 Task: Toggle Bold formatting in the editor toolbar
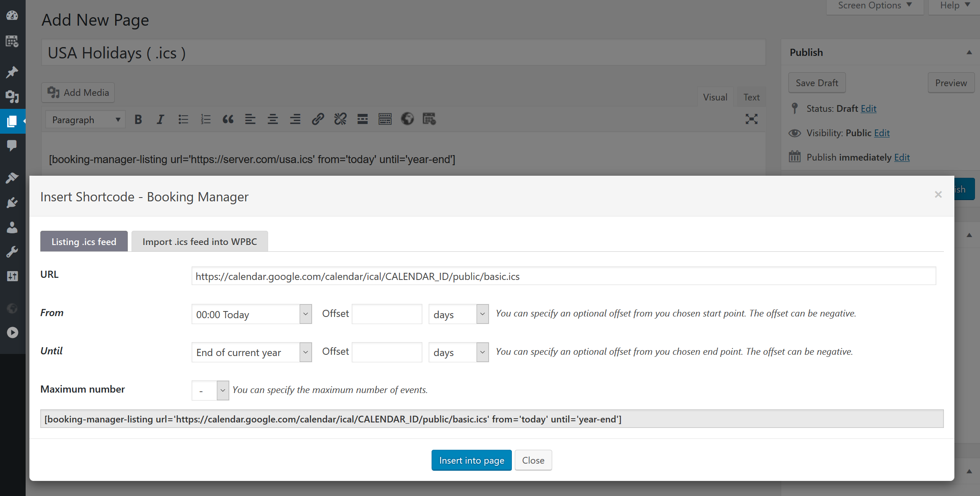[x=138, y=119]
